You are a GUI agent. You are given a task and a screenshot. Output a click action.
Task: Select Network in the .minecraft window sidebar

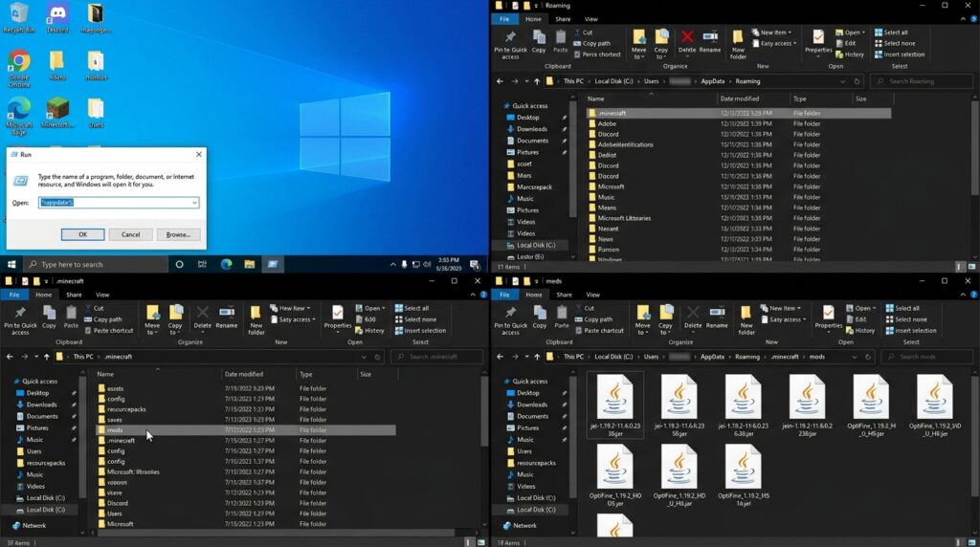click(30, 525)
